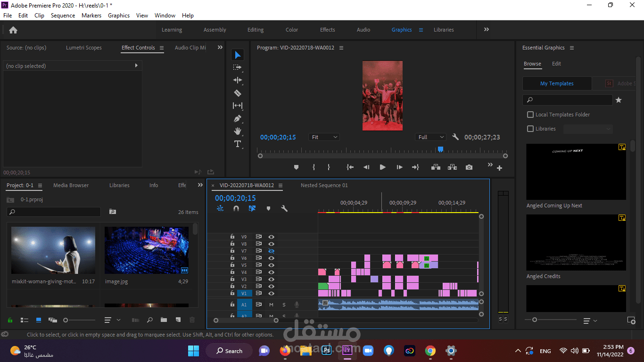Play the program monitor video
This screenshot has height=362, width=644.
point(382,167)
